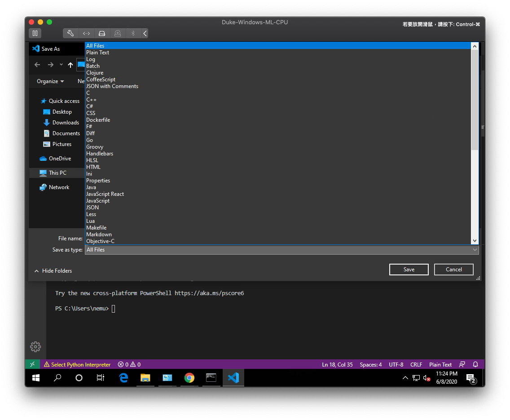Click the Bluetooth icon in the VM toolbar
Viewport: 510px width, 420px height.
[132, 33]
